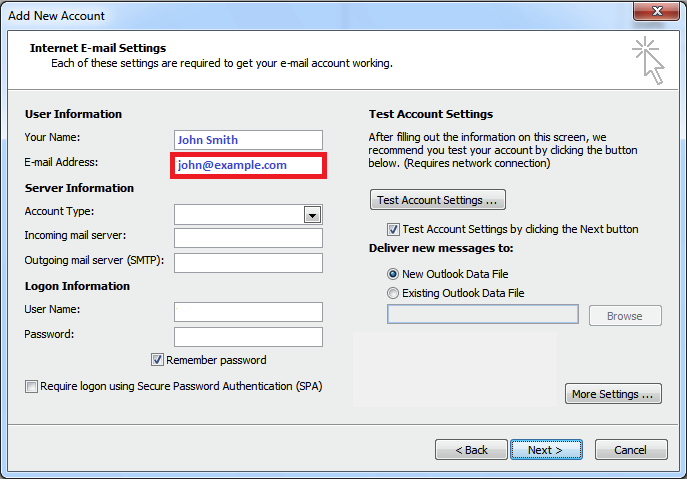Go to the Next step
Image resolution: width=687 pixels, height=480 pixels.
coord(546,450)
